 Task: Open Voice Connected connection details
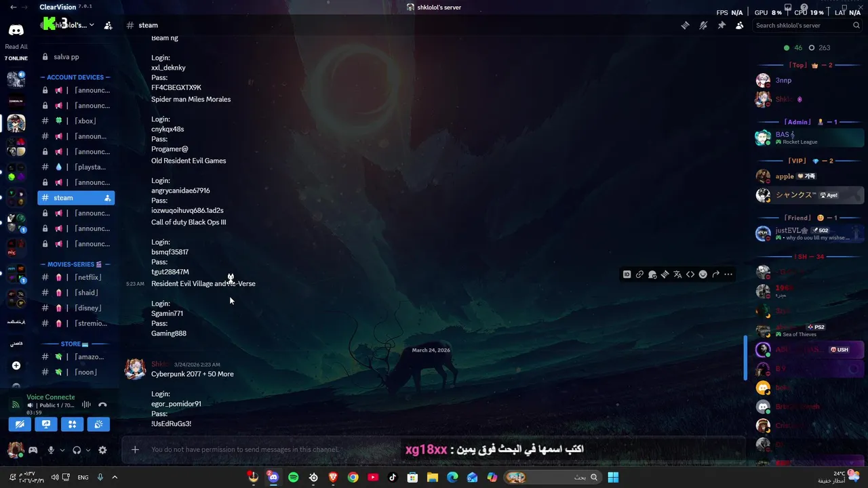(x=50, y=397)
